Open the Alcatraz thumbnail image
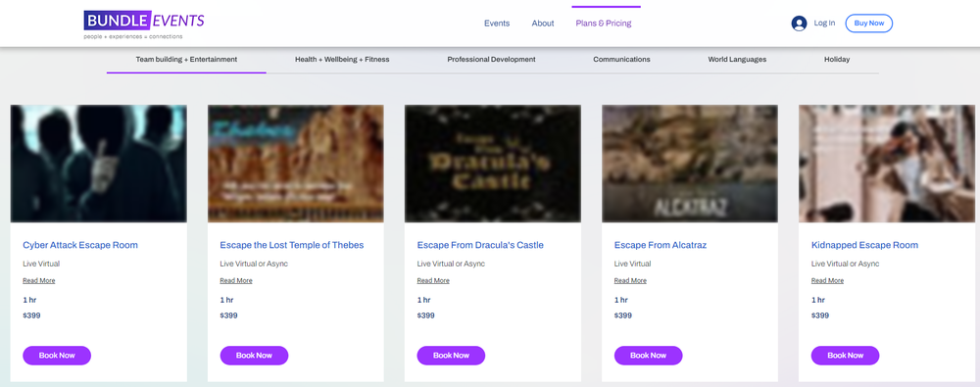Viewport: 980px width, 387px height. (690, 164)
